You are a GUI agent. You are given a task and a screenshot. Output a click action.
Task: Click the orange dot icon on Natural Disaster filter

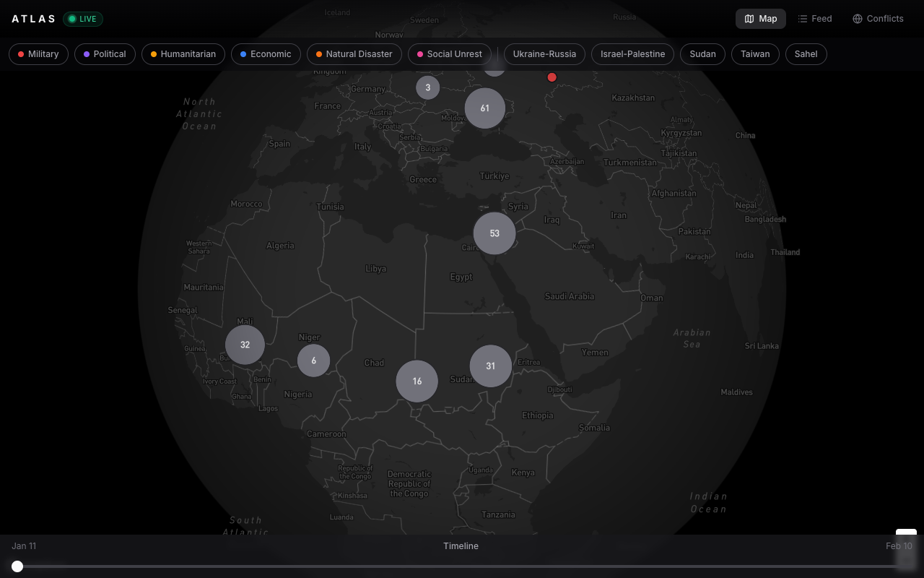(318, 53)
